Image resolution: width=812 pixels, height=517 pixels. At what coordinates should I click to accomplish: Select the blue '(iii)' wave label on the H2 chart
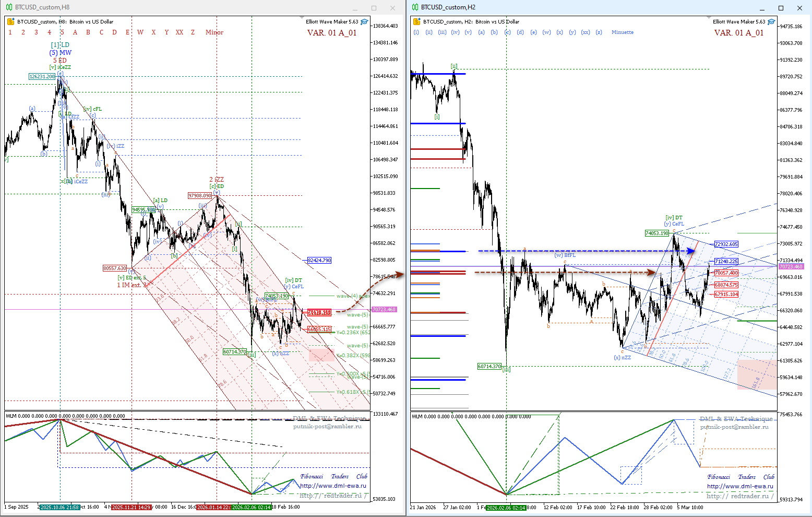[442, 32]
